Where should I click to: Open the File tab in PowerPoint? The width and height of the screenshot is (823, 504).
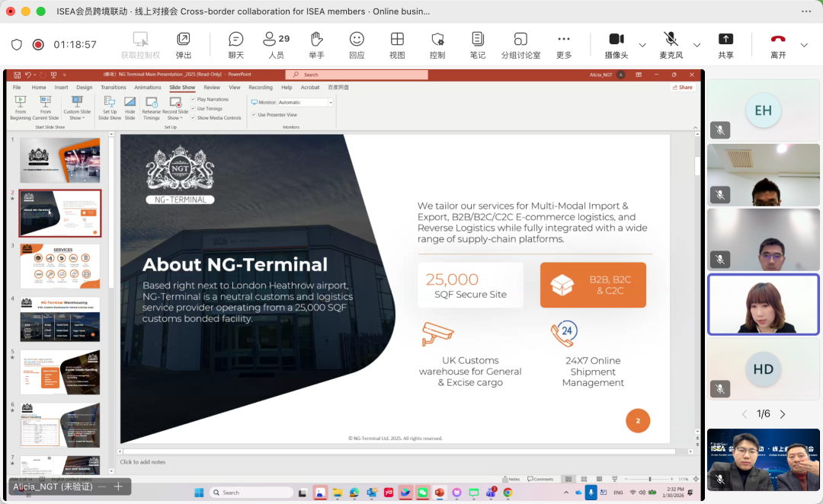17,88
